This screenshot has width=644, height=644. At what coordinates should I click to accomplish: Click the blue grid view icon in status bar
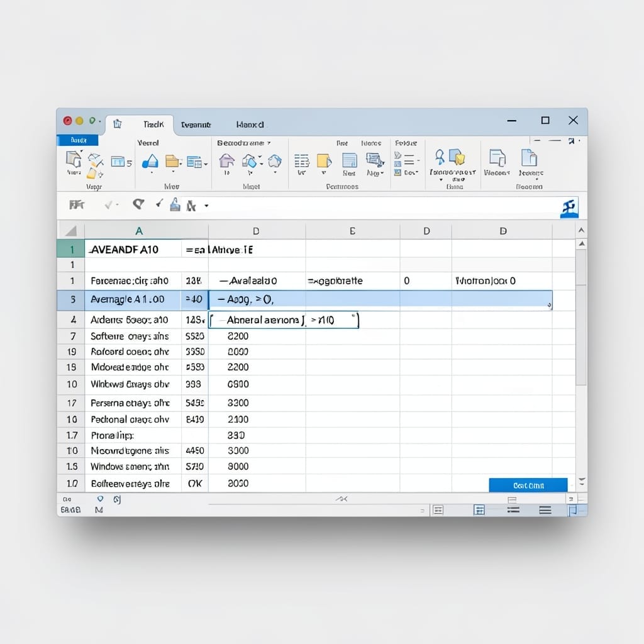[x=479, y=510]
